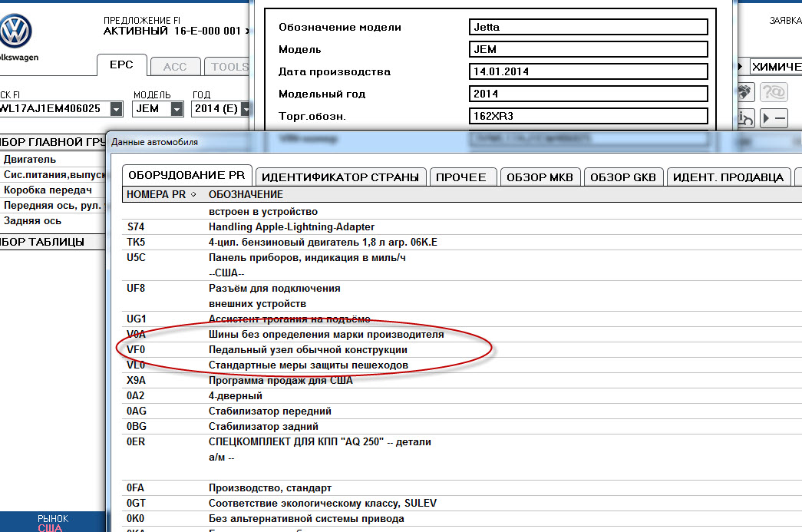The width and height of the screenshot is (802, 532).
Task: Select row UG1 Ассистент трогания на подъёме
Action: [x=462, y=319]
